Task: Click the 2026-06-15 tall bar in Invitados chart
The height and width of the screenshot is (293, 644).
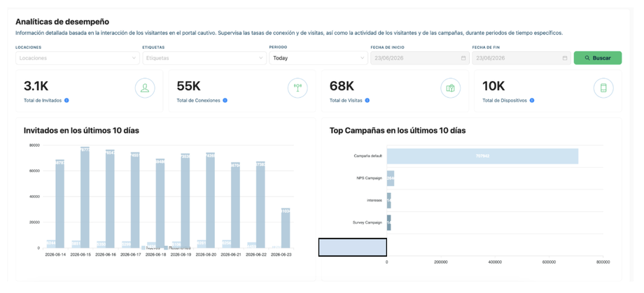Action: tap(85, 197)
